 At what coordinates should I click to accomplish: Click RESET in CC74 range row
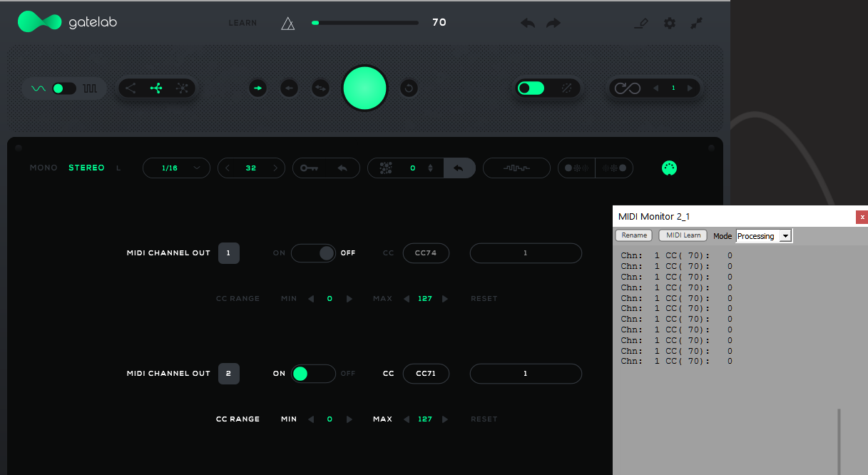(x=484, y=299)
